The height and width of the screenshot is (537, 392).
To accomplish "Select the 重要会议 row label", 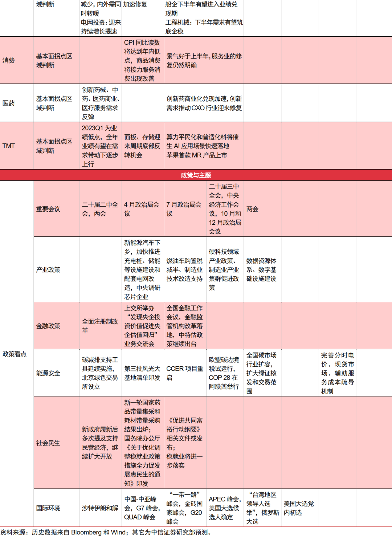I will pos(48,209).
